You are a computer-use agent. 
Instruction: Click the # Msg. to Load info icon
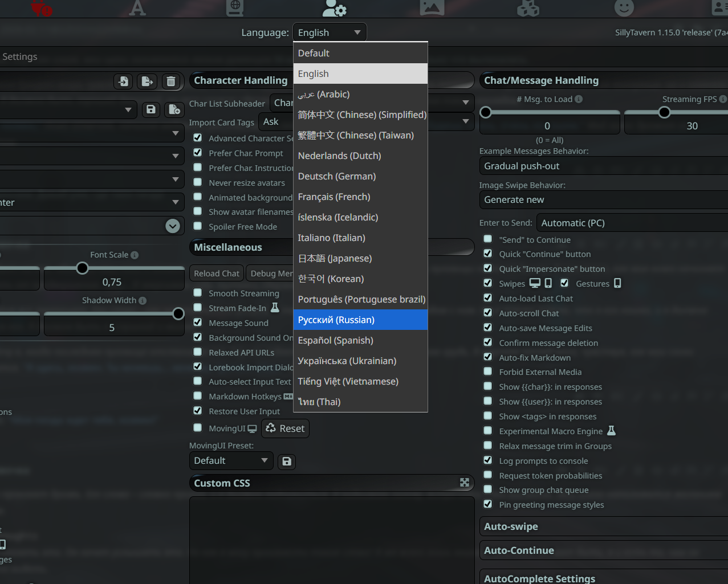pyautogui.click(x=579, y=99)
